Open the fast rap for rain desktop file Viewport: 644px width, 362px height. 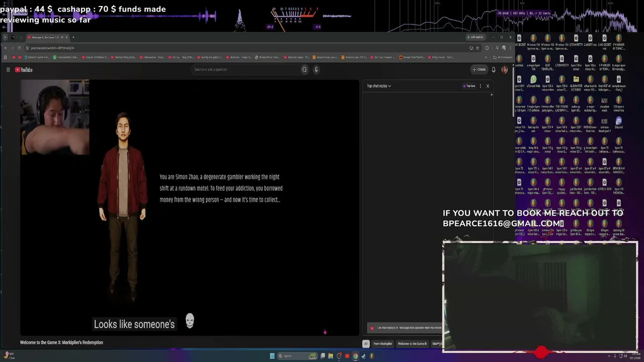pos(533,124)
